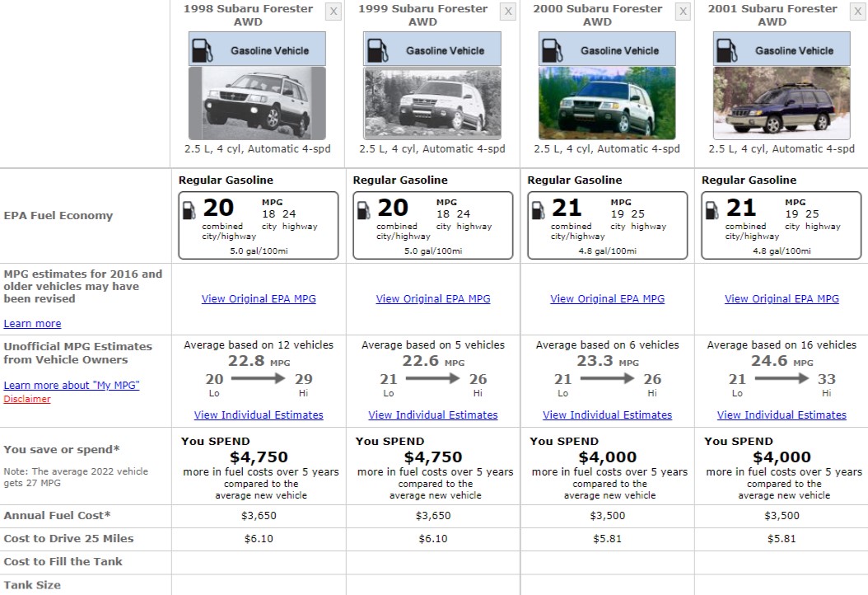
Task: Open Learn more about revised MPG estimates
Action: (33, 324)
